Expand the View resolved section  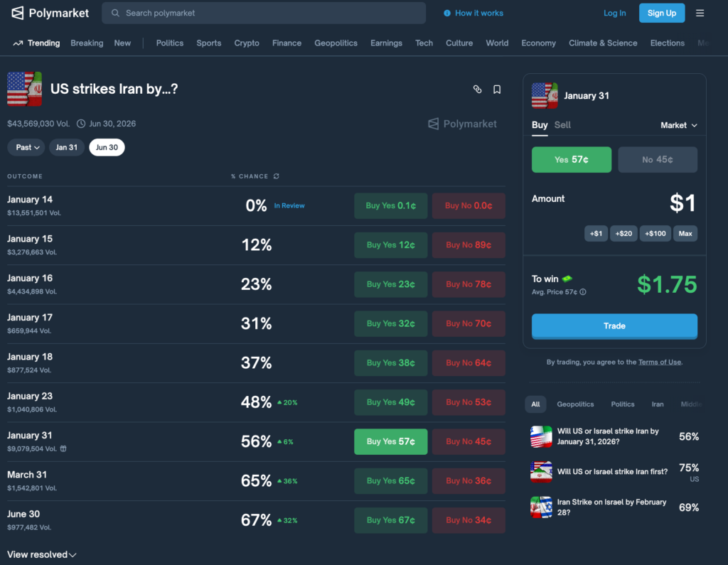[x=41, y=554]
